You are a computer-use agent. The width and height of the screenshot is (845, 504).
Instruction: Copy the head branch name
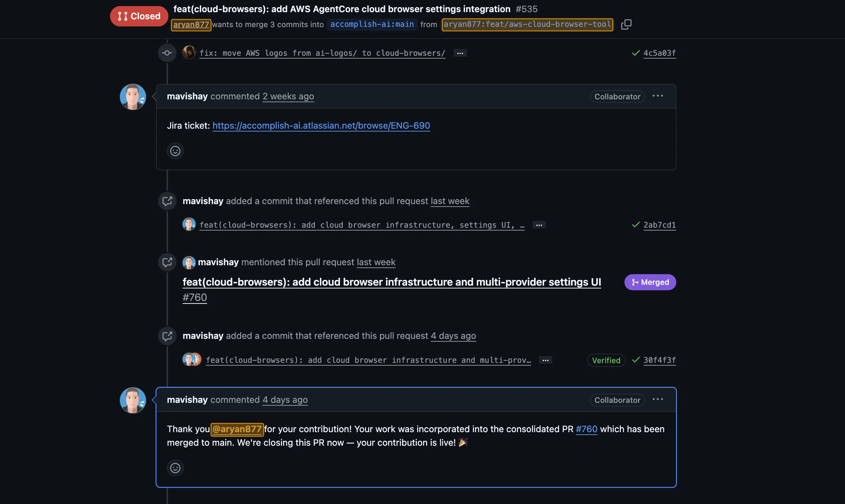[626, 24]
